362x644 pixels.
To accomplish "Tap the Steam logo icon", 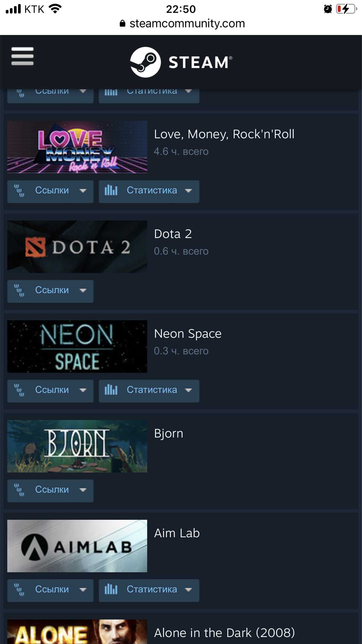I will pyautogui.click(x=145, y=62).
